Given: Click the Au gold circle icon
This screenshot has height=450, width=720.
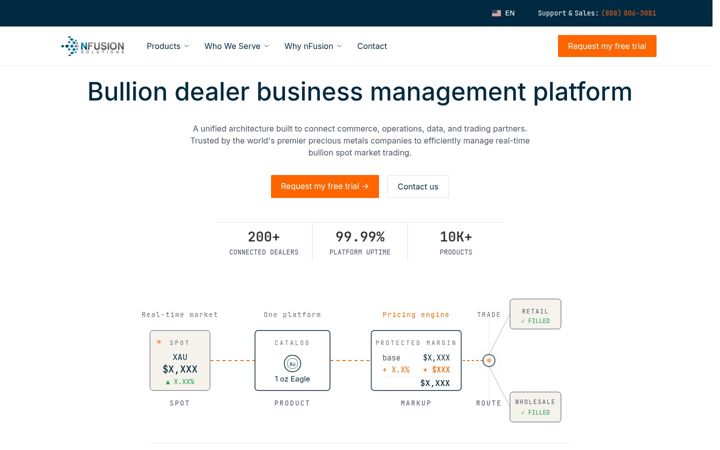Looking at the screenshot, I should coord(292,364).
